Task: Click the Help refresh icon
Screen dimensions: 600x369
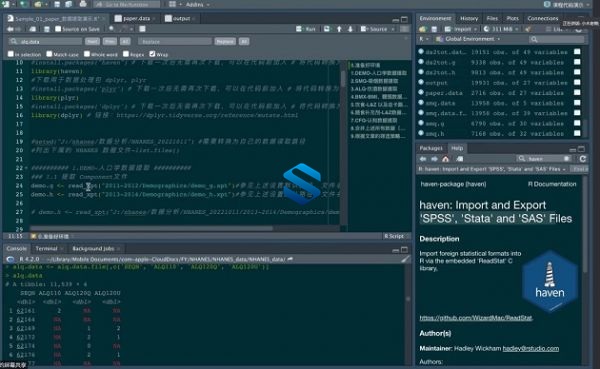Action: (583, 159)
